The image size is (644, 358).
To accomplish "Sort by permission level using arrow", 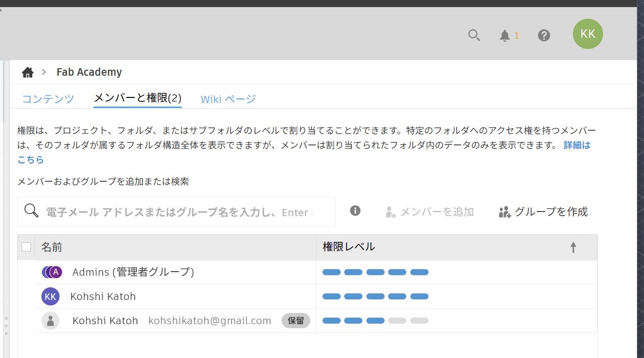I will tap(573, 247).
